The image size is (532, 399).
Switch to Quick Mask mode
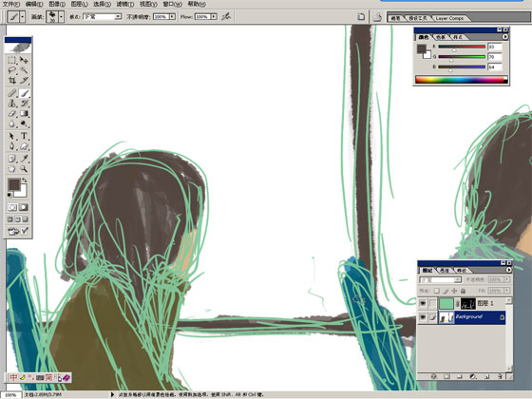point(24,207)
